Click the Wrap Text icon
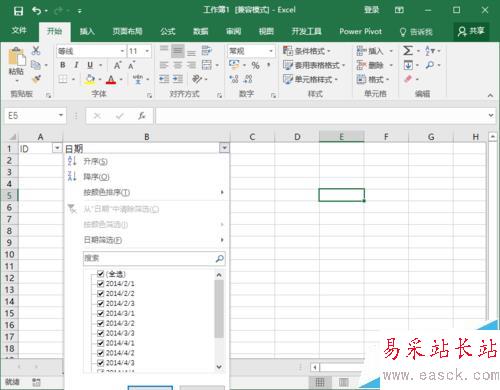Viewport: 500px width, 390px height. click(206, 51)
